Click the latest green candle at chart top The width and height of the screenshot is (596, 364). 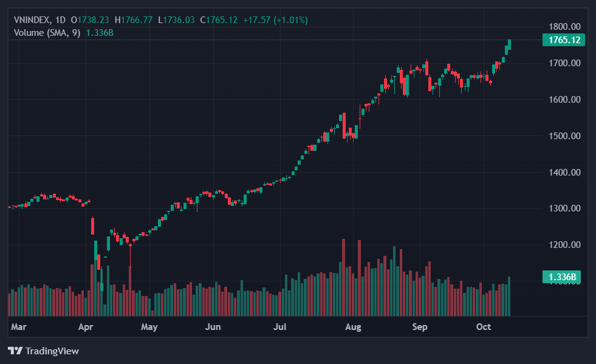(x=509, y=44)
